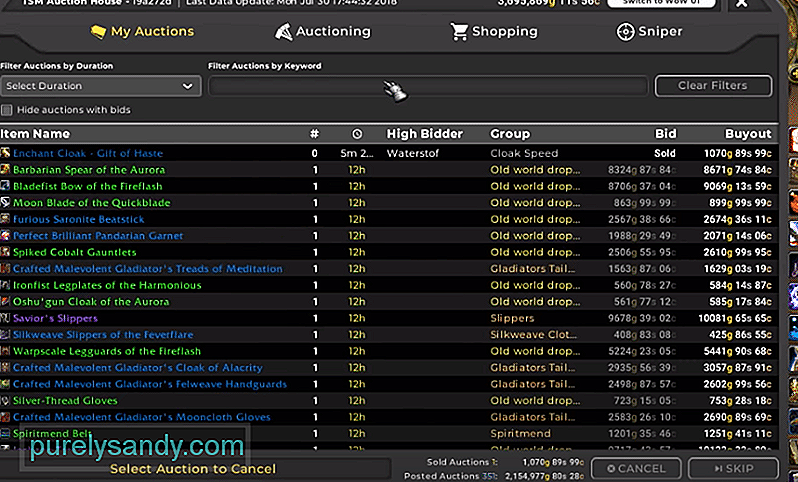
Task: Click the Auctioning gavel icon
Action: pyautogui.click(x=283, y=32)
